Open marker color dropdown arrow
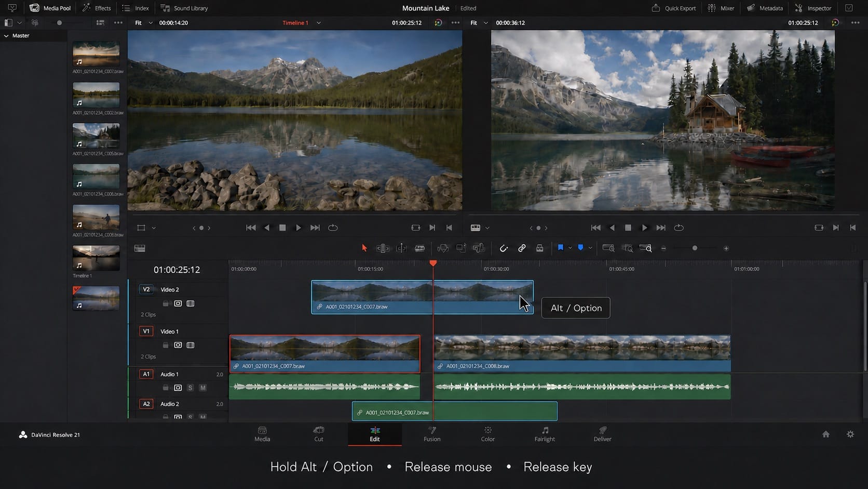The image size is (868, 489). (590, 248)
